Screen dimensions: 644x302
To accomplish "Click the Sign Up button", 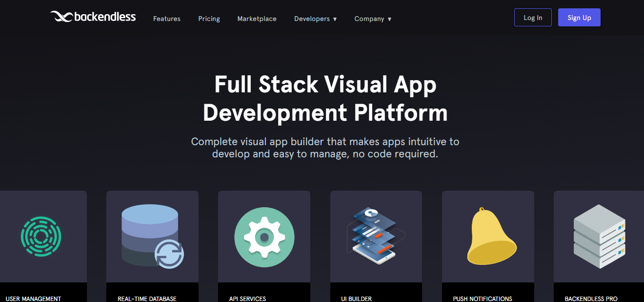I will click(x=579, y=17).
